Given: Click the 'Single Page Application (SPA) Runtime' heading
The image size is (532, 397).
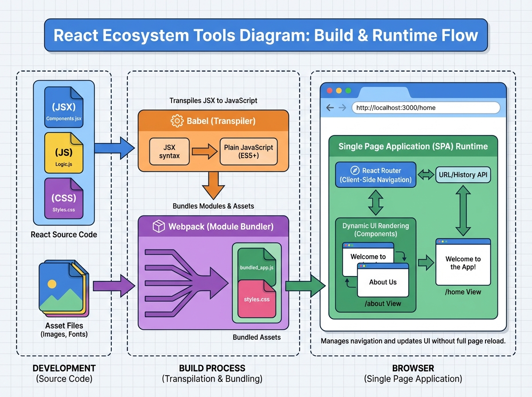Looking at the screenshot, I should pos(413,146).
